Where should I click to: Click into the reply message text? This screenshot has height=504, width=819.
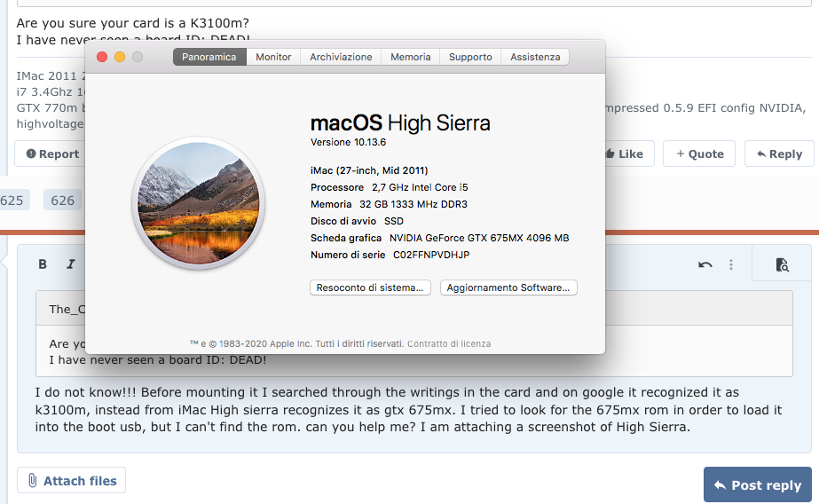click(408, 409)
